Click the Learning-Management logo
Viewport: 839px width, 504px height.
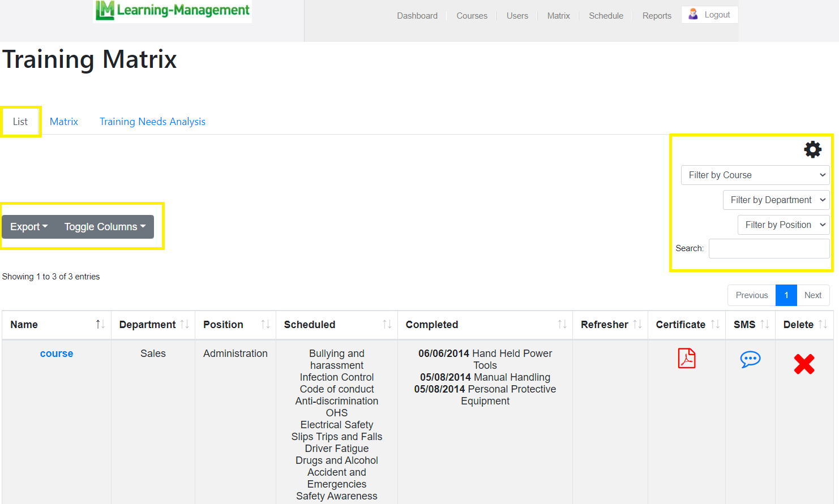[x=173, y=10]
